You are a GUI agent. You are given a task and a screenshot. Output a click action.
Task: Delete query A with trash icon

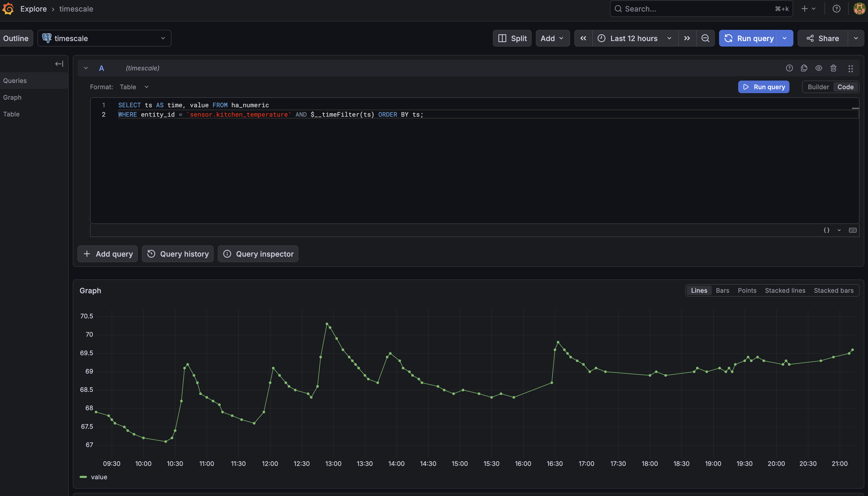(833, 68)
